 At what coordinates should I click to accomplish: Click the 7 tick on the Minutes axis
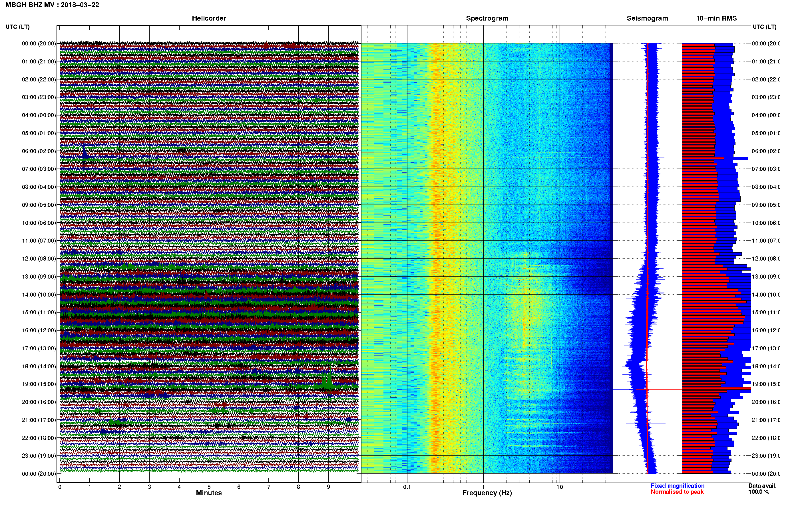269,487
